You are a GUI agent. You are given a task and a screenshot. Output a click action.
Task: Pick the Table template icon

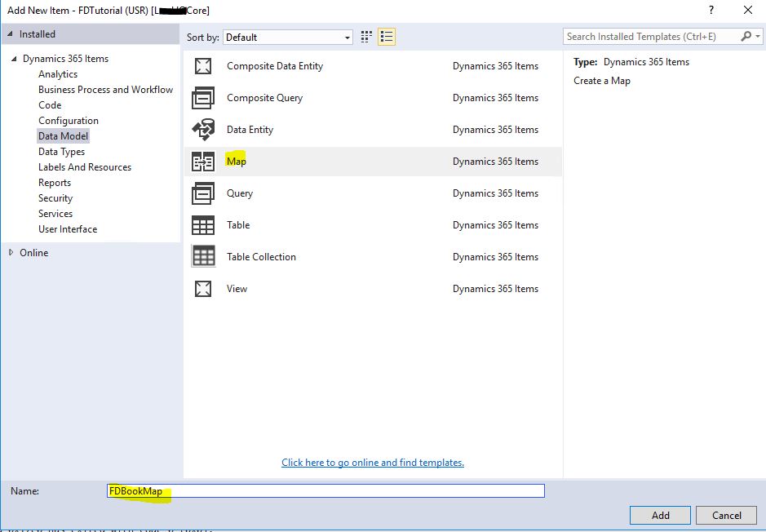202,225
